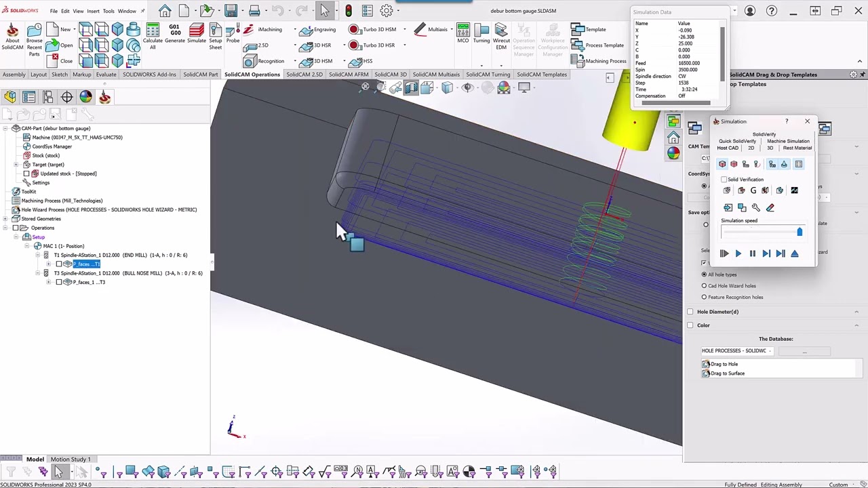Open the PropertyManager tab icon
The image size is (868, 488).
click(x=28, y=97)
